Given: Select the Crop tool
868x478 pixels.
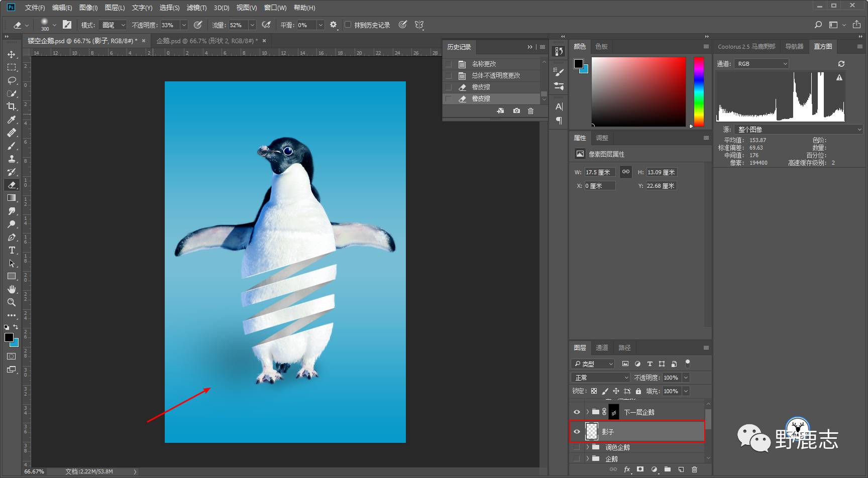Looking at the screenshot, I should click(12, 106).
